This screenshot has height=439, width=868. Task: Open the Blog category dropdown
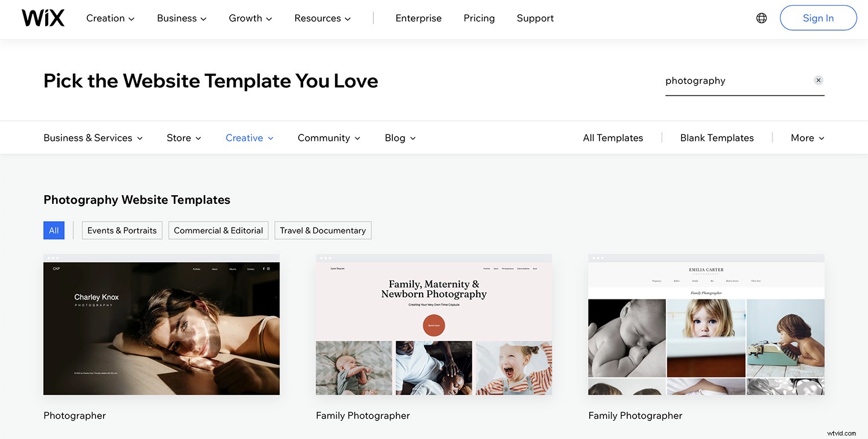[400, 138]
